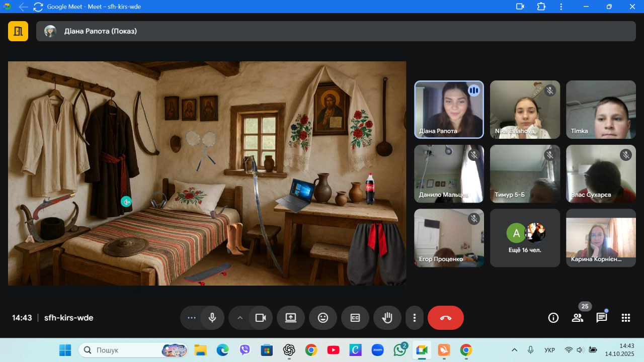Toggle the camera on or off
Image resolution: width=644 pixels, height=362 pixels.
coord(260,318)
